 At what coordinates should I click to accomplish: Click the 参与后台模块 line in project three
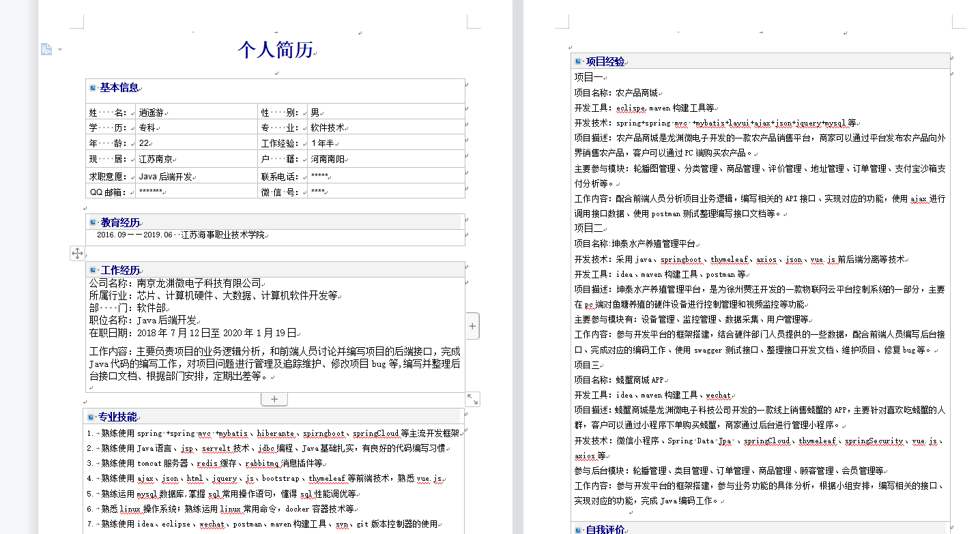730,471
